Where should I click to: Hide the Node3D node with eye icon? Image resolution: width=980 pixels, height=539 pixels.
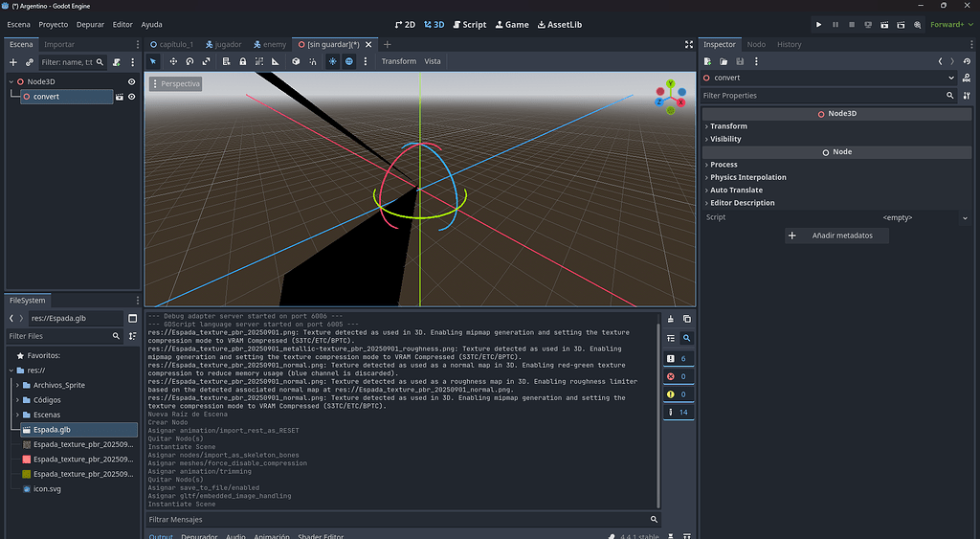click(132, 82)
